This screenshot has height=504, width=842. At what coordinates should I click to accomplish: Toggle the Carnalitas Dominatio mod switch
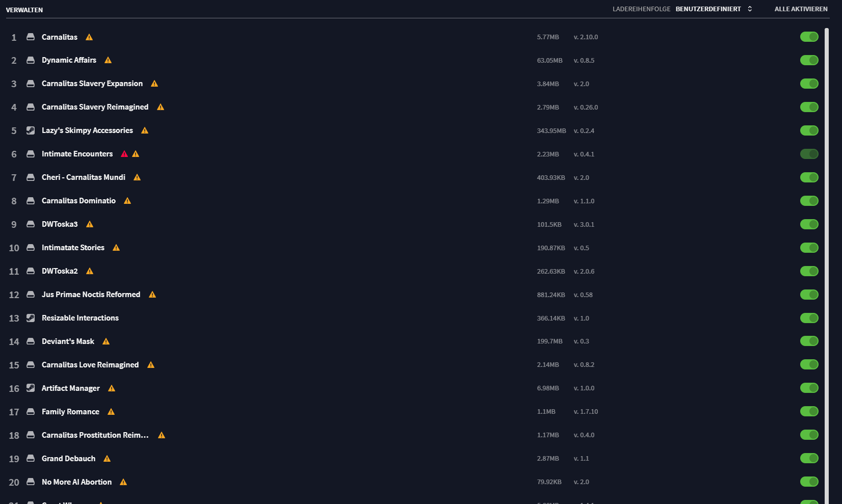(809, 201)
